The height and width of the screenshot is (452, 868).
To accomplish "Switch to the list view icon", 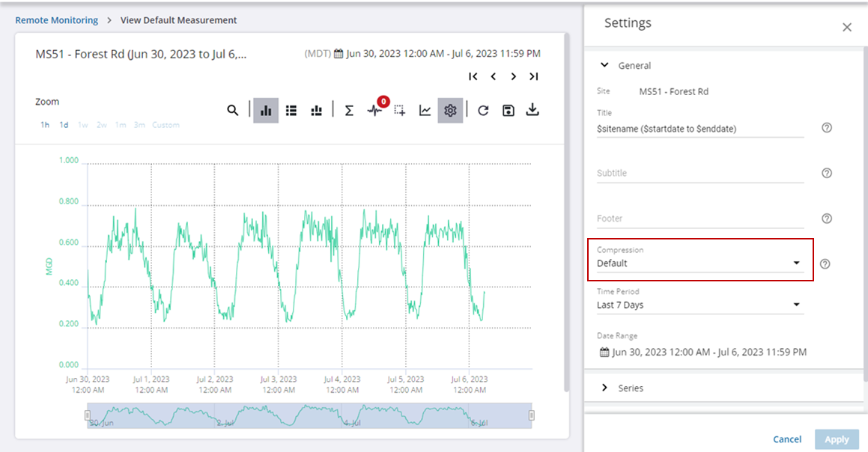I will [291, 111].
